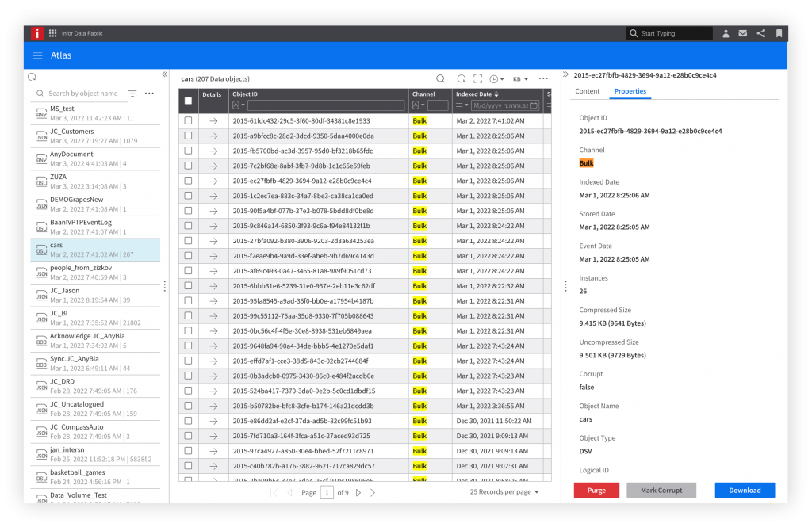
Task: Open filter icon beside object name search
Action: pyautogui.click(x=132, y=94)
